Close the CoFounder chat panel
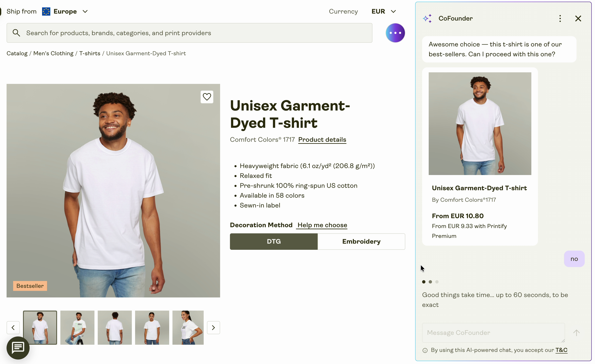 point(578,19)
